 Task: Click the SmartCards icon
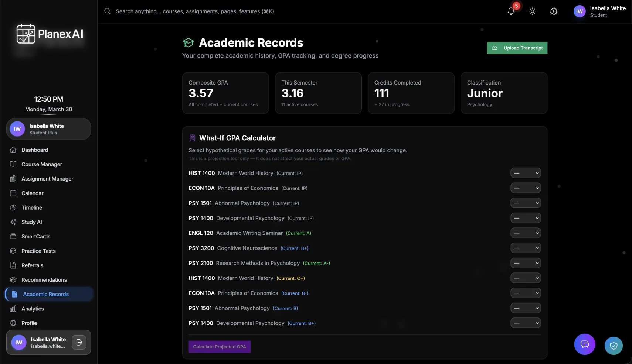pos(13,236)
